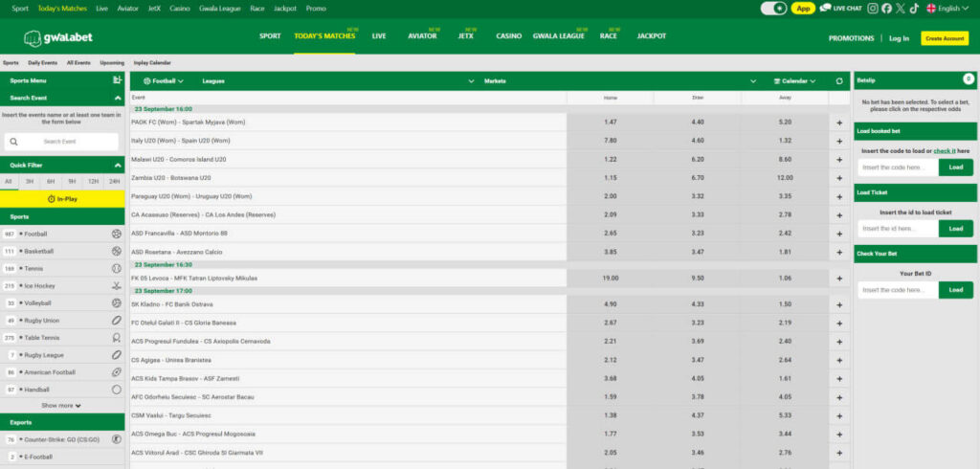980x469 pixels.
Task: Open CASINO in main navigation
Action: tap(509, 36)
